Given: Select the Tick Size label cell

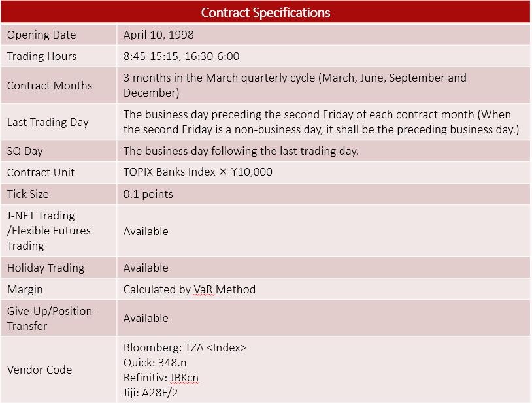Looking at the screenshot, I should click(28, 194).
